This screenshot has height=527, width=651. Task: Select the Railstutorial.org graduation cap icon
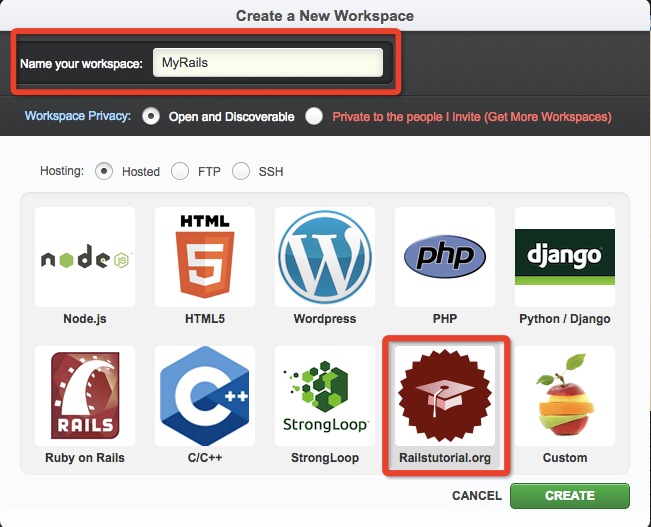445,396
